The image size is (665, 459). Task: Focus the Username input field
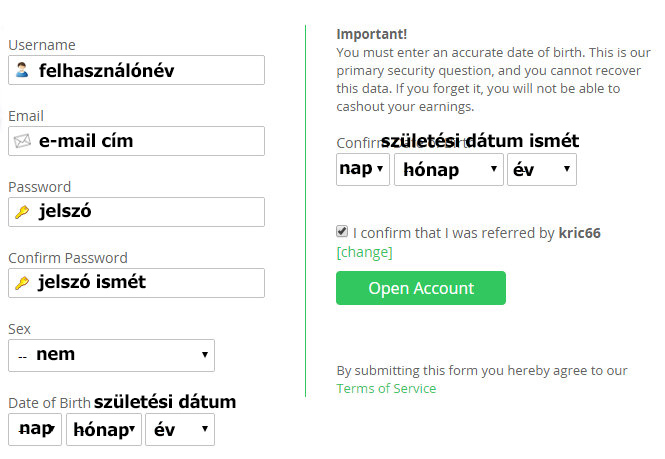[148, 71]
